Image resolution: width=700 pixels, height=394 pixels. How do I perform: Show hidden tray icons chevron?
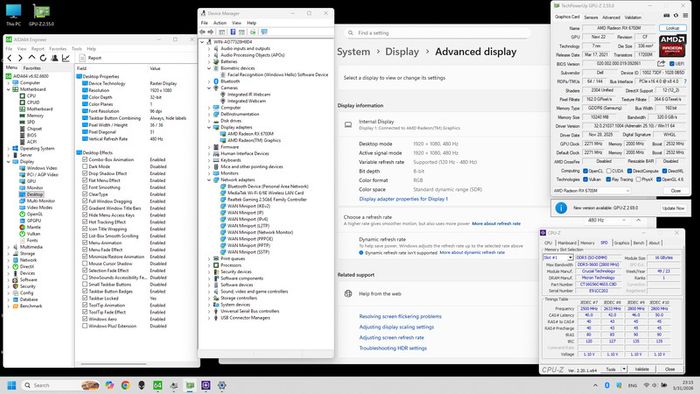pyautogui.click(x=595, y=385)
